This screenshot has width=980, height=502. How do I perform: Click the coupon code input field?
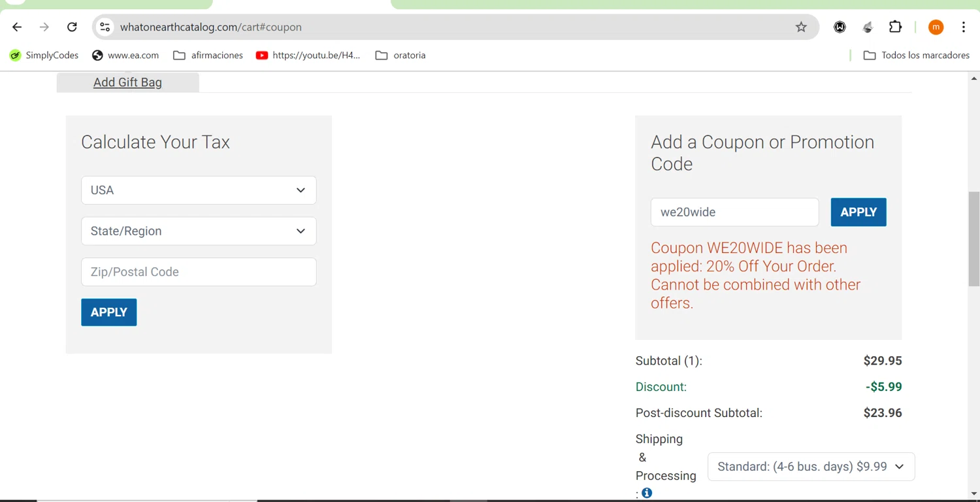coord(734,212)
